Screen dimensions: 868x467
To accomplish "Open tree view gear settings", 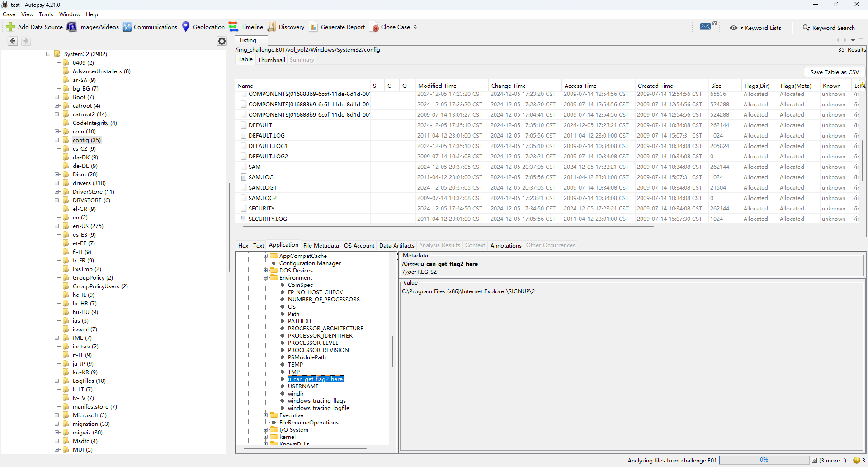I will [x=222, y=41].
